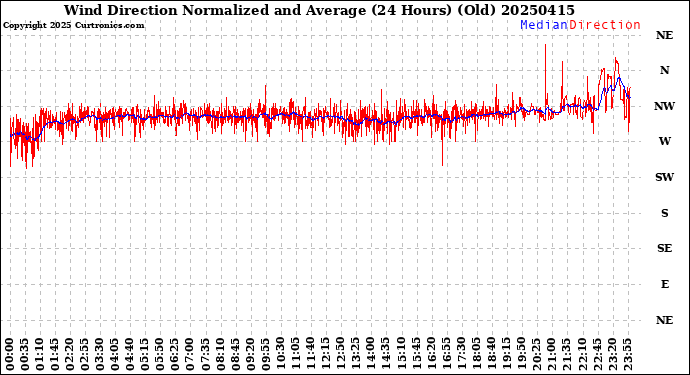The height and width of the screenshot is (375, 690).
Task: Click the 18:05 time label
Action: (477, 354)
